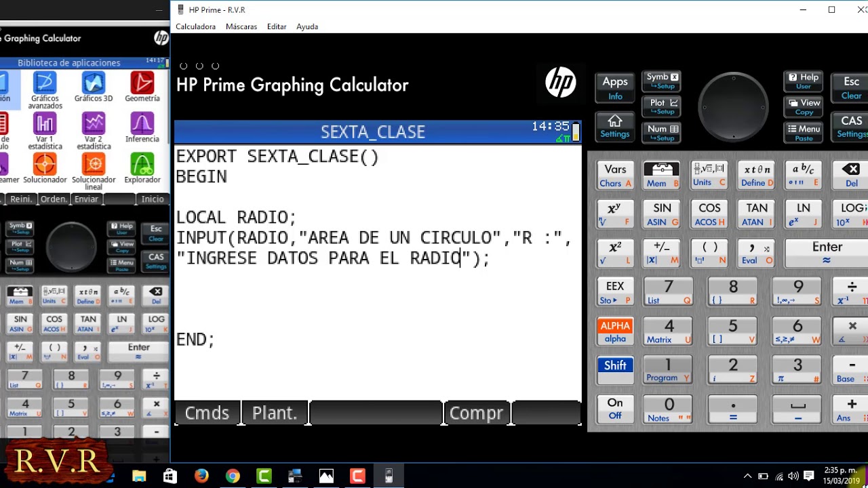Toggle the orange ALPHA key

615,331
